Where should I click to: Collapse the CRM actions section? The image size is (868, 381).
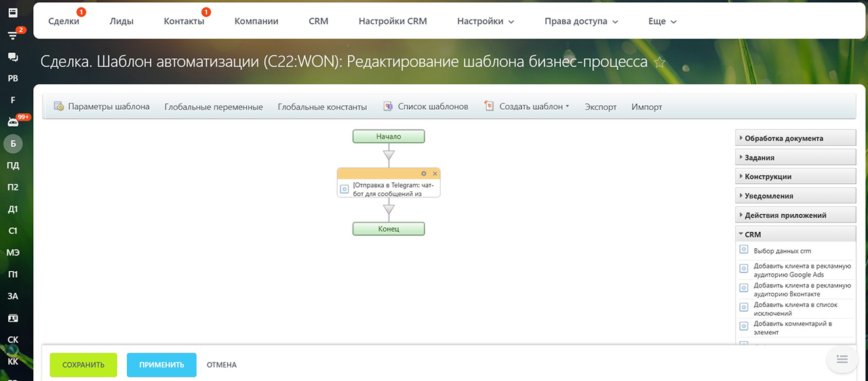pos(795,235)
